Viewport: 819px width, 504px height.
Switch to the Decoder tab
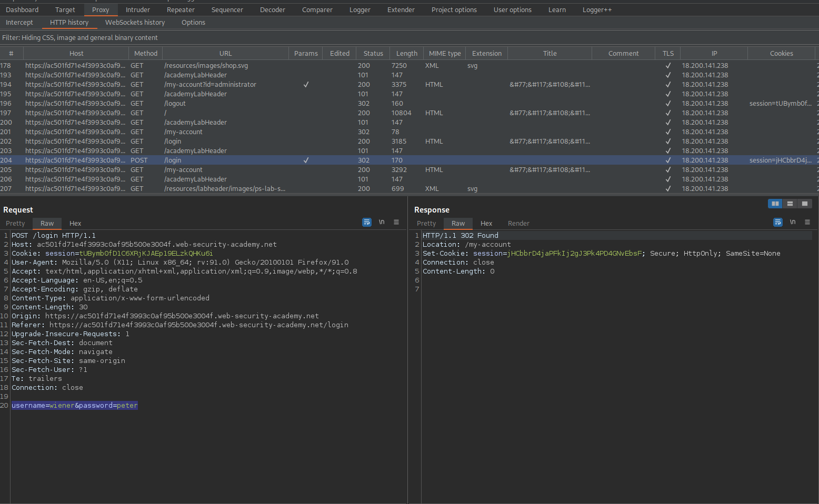[273, 10]
